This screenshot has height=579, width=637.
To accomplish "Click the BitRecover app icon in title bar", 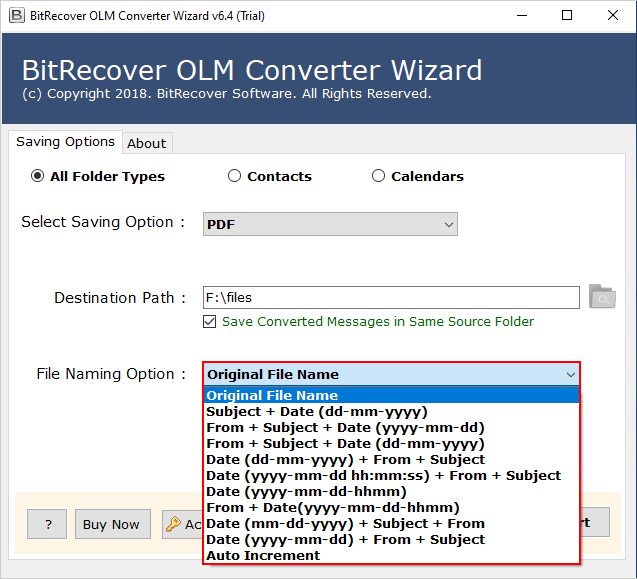I will [x=17, y=15].
